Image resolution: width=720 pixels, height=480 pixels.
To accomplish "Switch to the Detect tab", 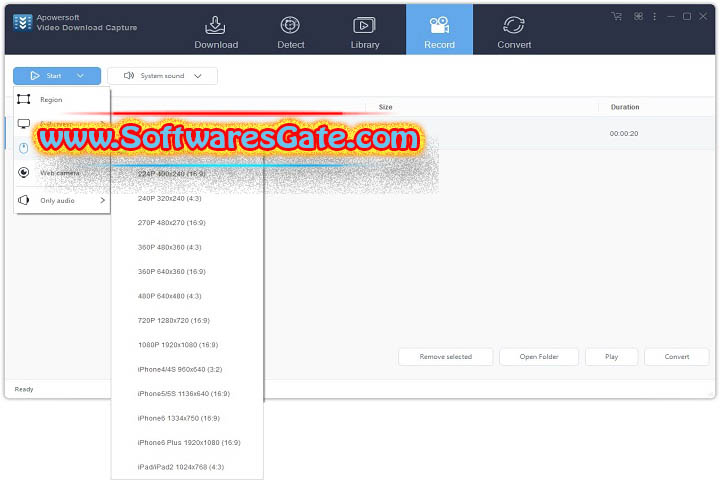I will (x=291, y=32).
